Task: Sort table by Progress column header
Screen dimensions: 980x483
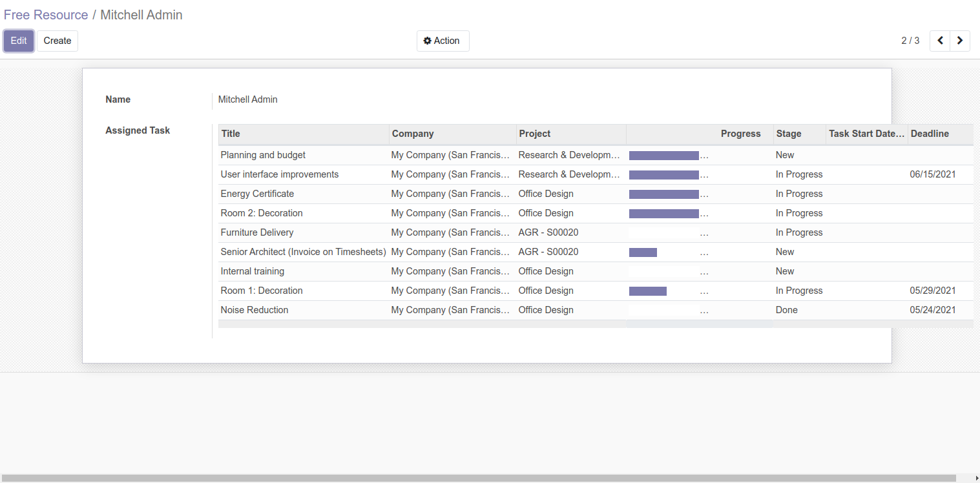Action: [740, 134]
